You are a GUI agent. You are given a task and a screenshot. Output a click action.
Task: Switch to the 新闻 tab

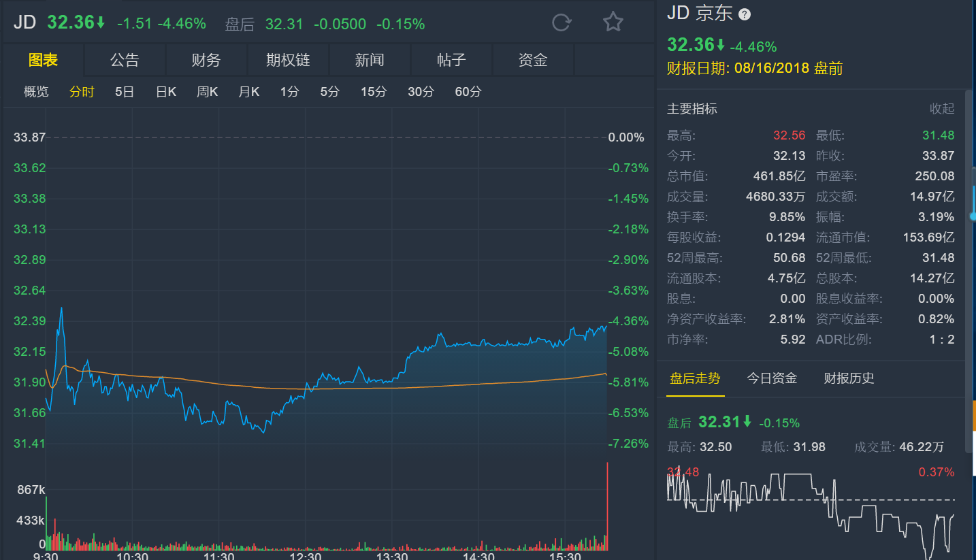point(370,60)
